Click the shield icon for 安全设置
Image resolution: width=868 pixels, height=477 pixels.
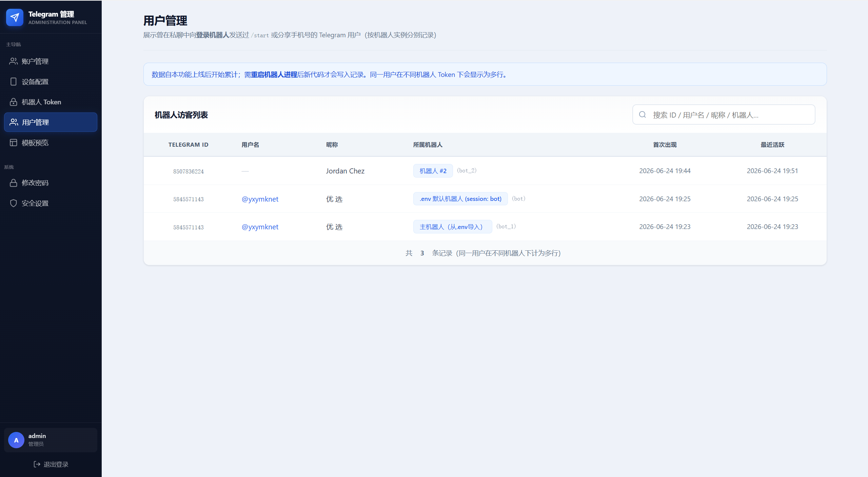click(x=13, y=203)
